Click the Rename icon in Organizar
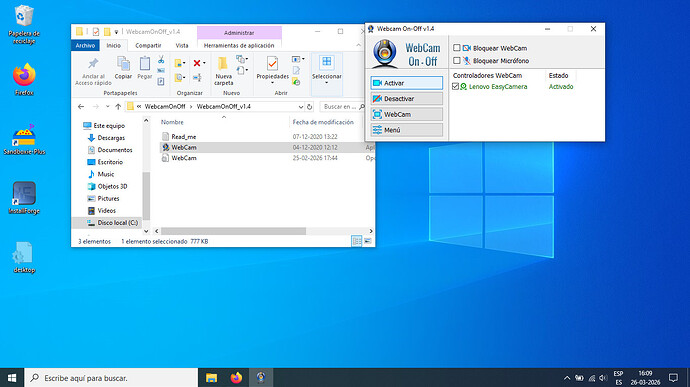The image size is (690, 387). [197, 78]
